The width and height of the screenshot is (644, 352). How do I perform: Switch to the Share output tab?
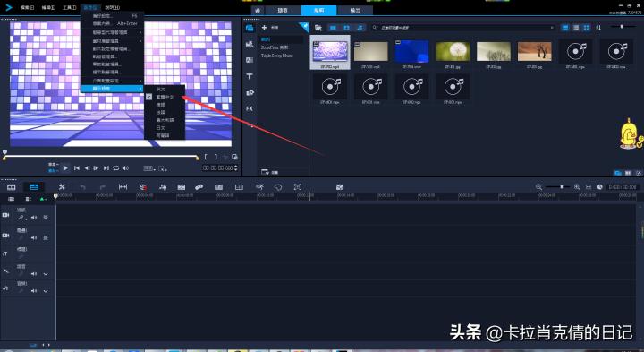click(x=355, y=10)
